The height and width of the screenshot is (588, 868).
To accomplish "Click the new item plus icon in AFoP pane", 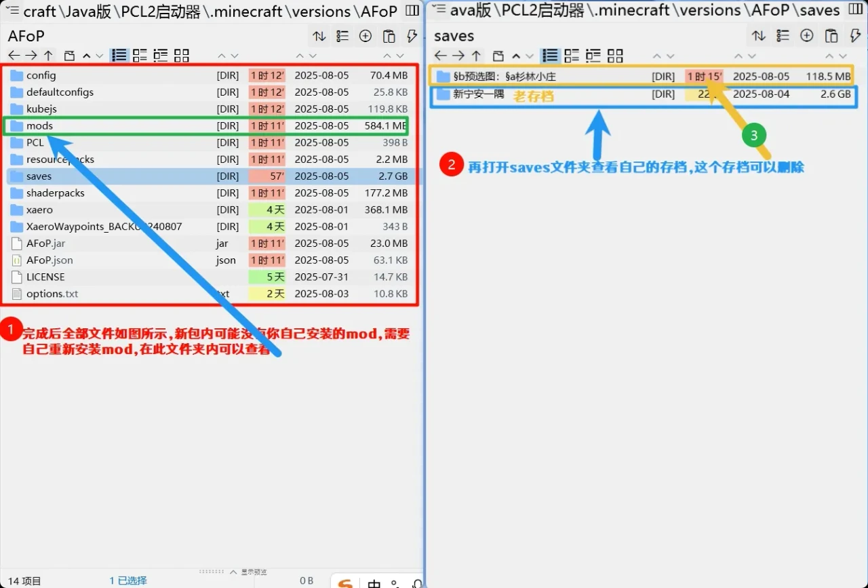I will point(365,36).
